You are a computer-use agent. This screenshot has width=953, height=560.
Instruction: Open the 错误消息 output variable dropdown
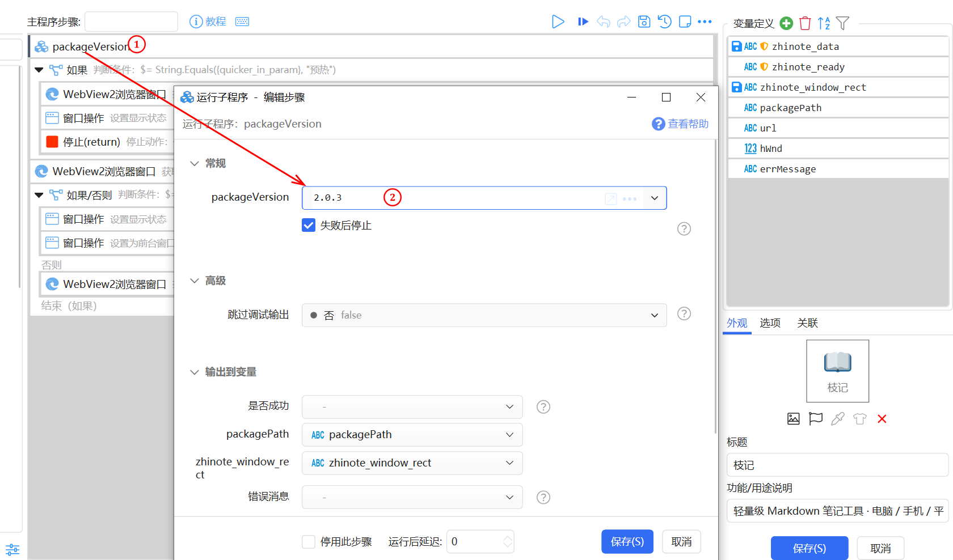[x=412, y=497]
